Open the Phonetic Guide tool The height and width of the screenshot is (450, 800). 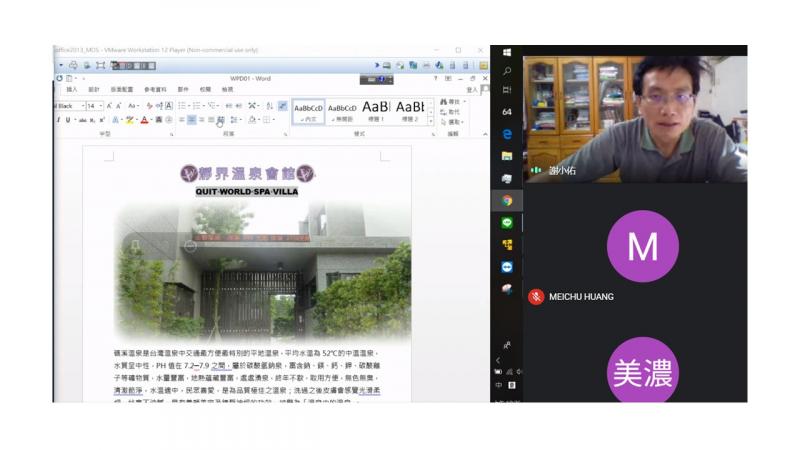coord(159,106)
